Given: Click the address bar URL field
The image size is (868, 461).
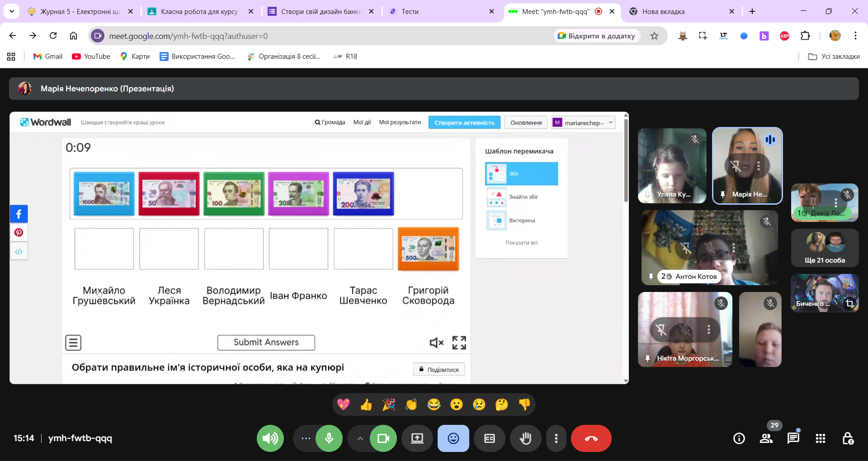Looking at the screenshot, I should [316, 36].
